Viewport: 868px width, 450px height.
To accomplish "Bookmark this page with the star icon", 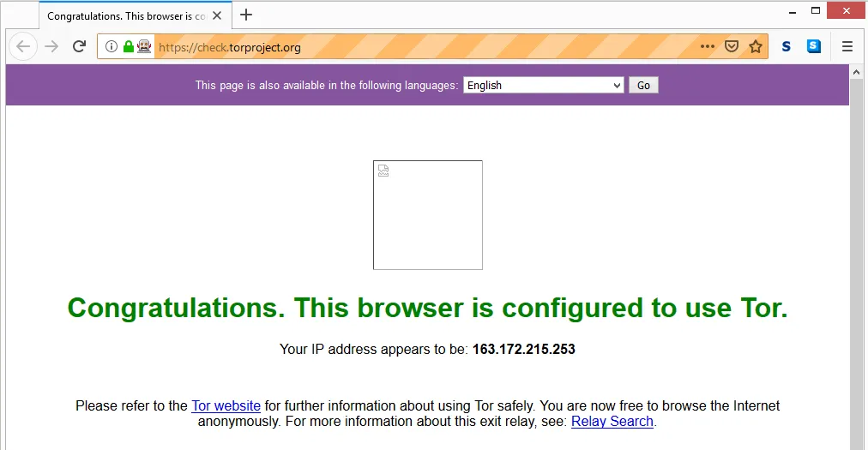I will 756,46.
